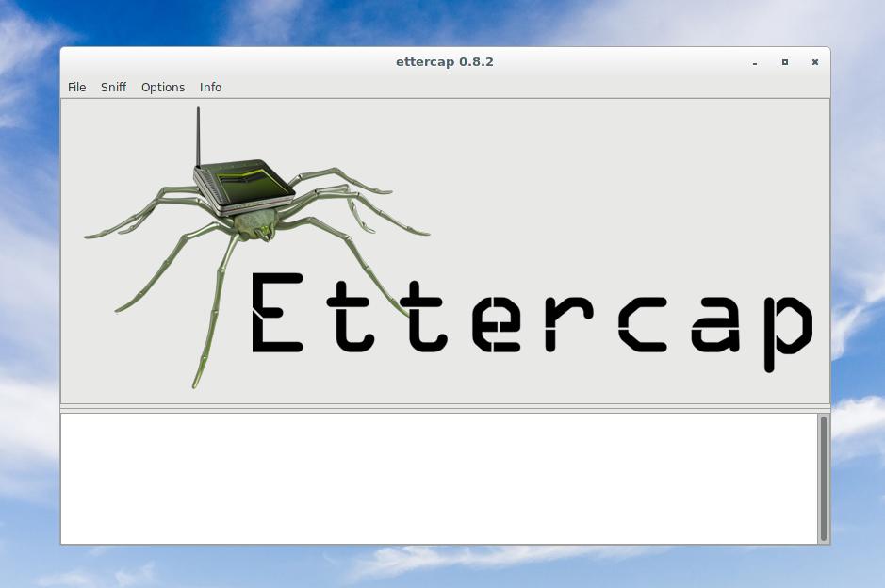Click the message log vertical scrollbar
Image resolution: width=885 pixels, height=588 pixels.
(x=824, y=478)
